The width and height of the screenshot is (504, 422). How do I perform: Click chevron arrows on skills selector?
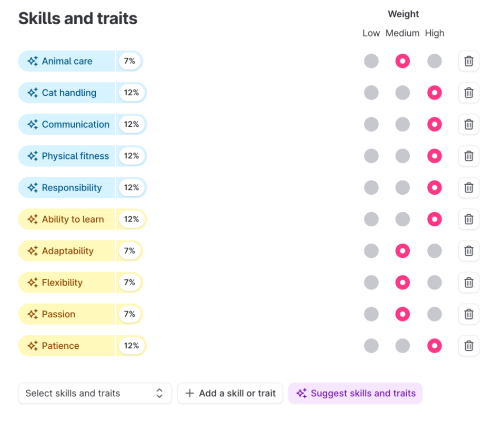pyautogui.click(x=159, y=393)
